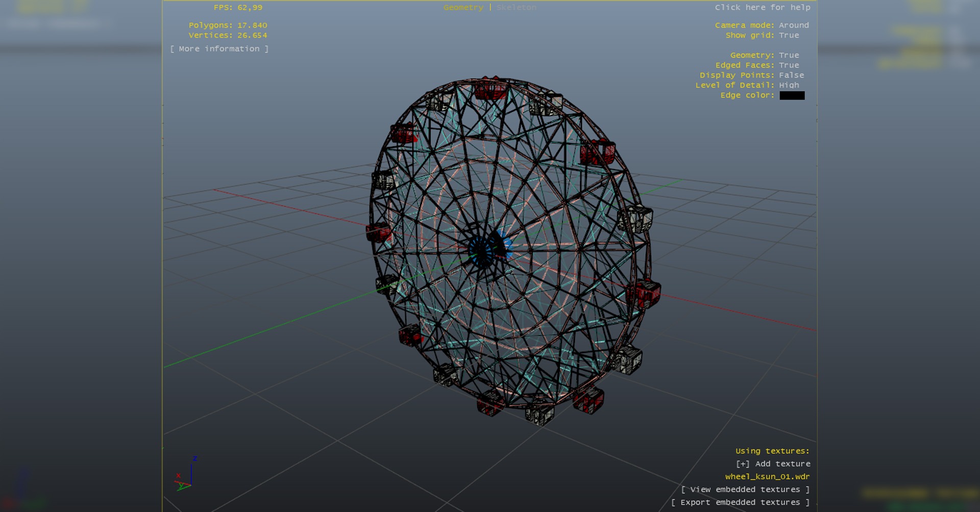Open View embedded textures

[x=745, y=490]
